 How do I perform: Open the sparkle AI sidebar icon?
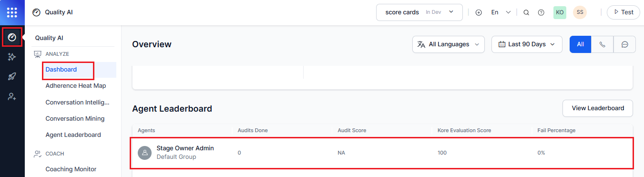(x=12, y=57)
